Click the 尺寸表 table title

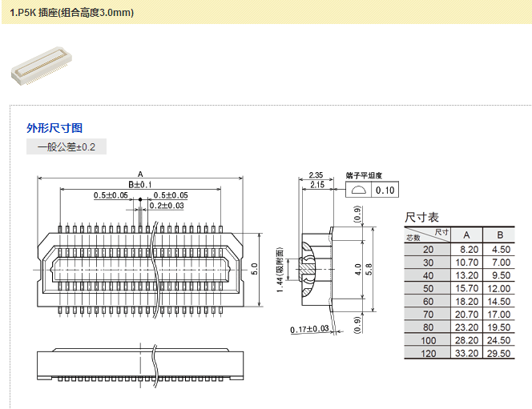click(421, 217)
